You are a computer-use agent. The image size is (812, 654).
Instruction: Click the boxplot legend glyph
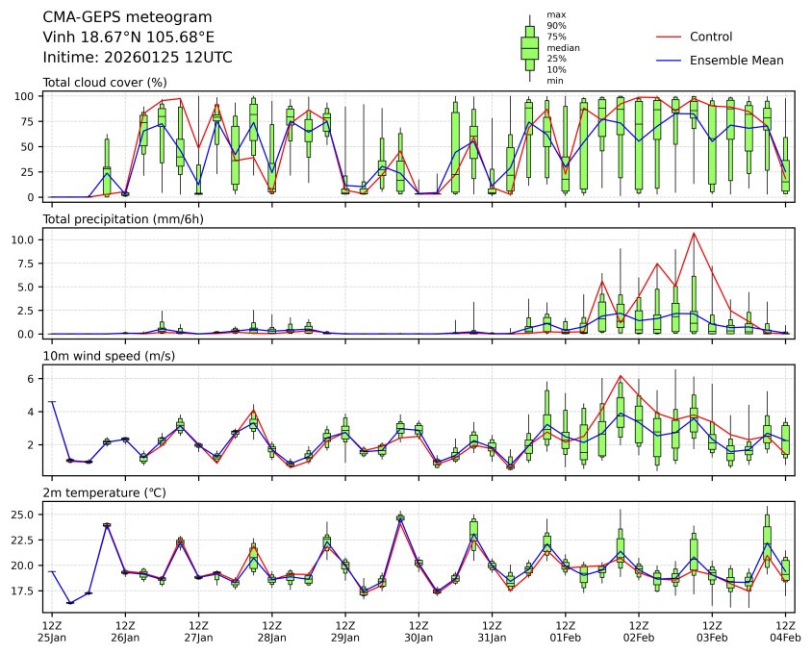click(529, 47)
